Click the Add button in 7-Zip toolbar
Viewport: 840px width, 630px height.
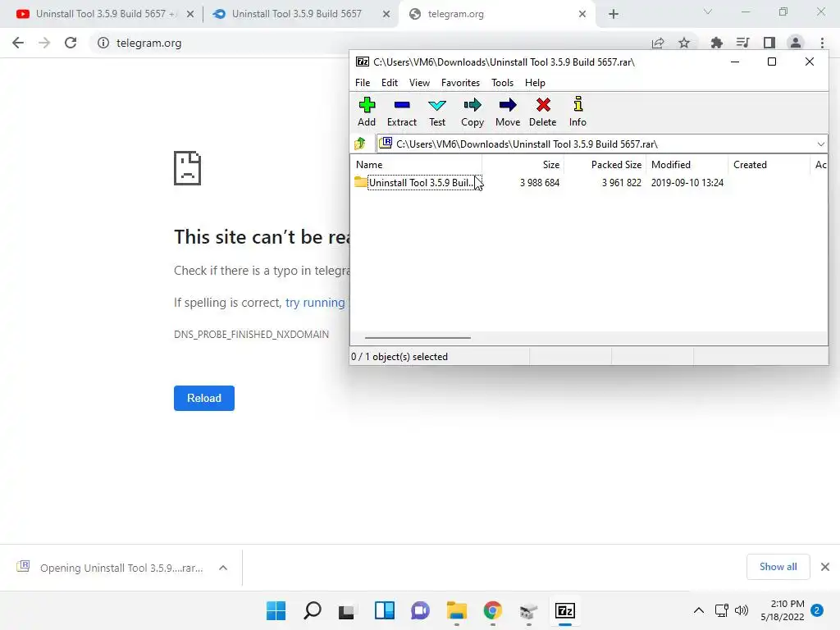coord(367,112)
